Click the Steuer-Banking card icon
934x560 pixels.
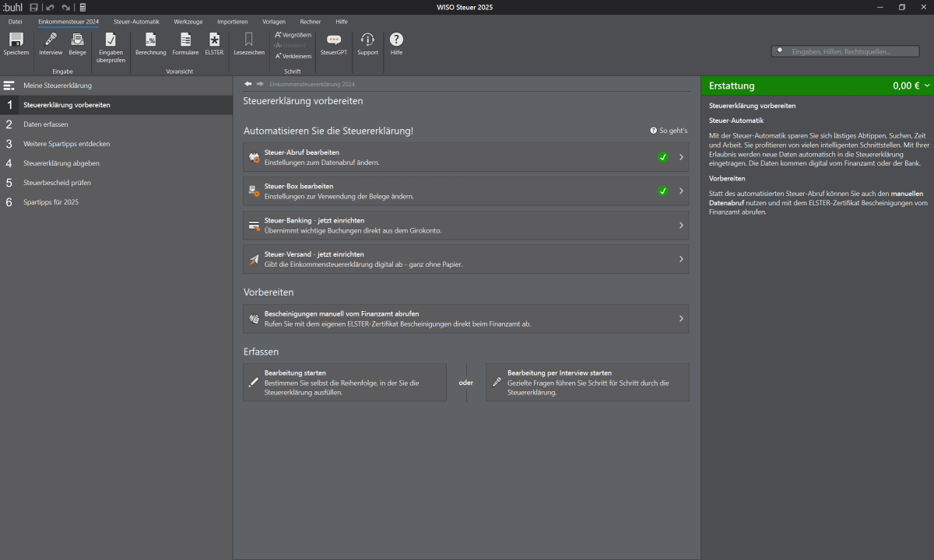[x=254, y=226]
